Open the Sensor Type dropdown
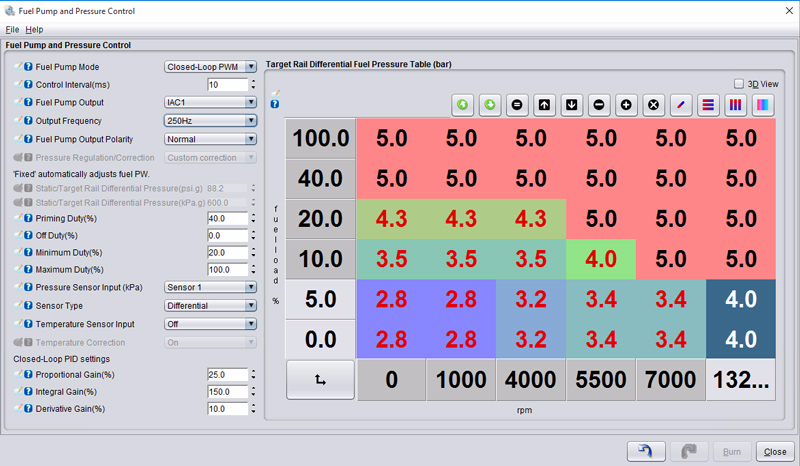 [x=210, y=306]
